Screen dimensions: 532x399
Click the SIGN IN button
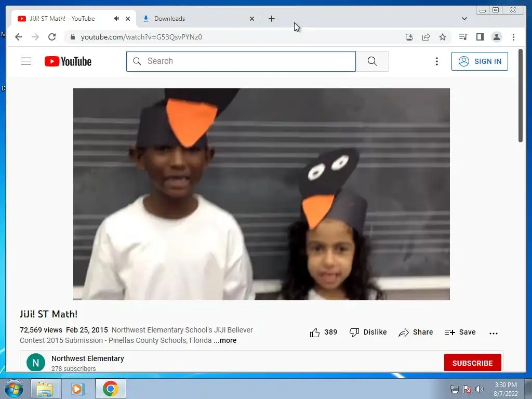click(480, 61)
